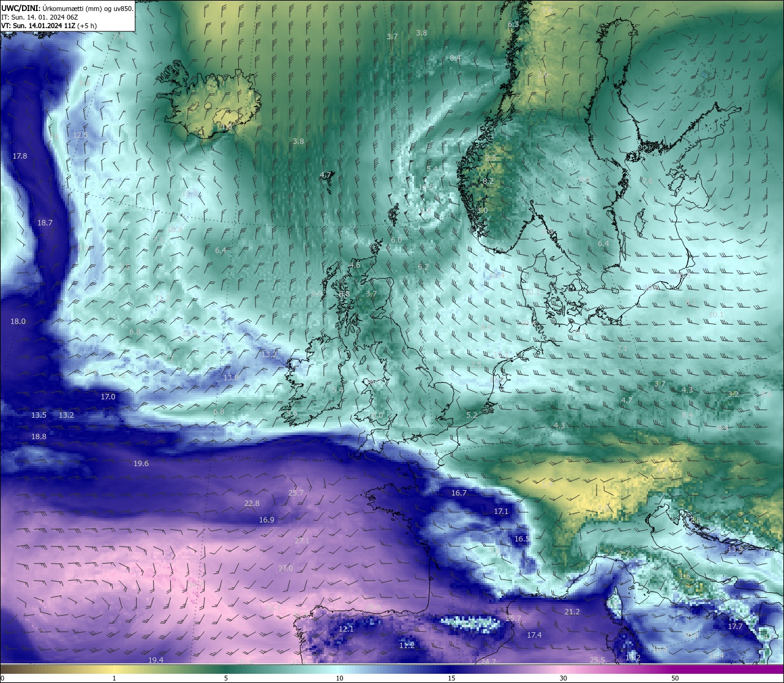Screen dimensions: 784x683
Task: Click the 13.8 value label
Action: pyautogui.click(x=231, y=378)
